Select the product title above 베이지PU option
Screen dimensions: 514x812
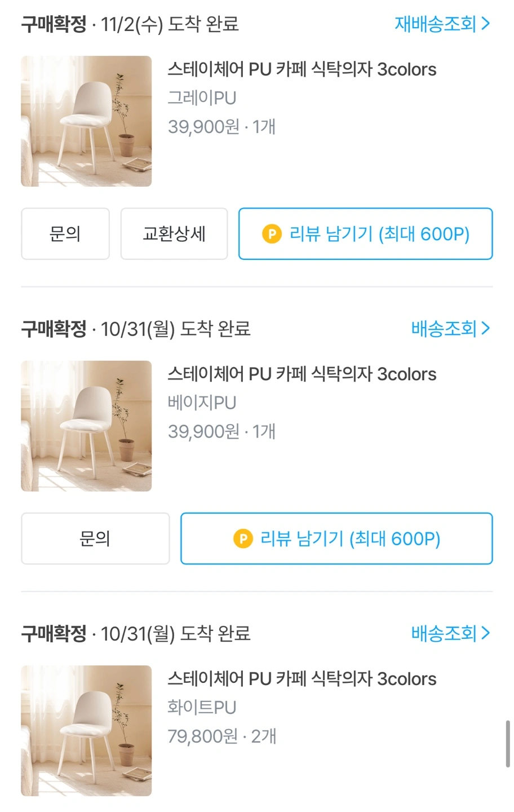click(302, 374)
